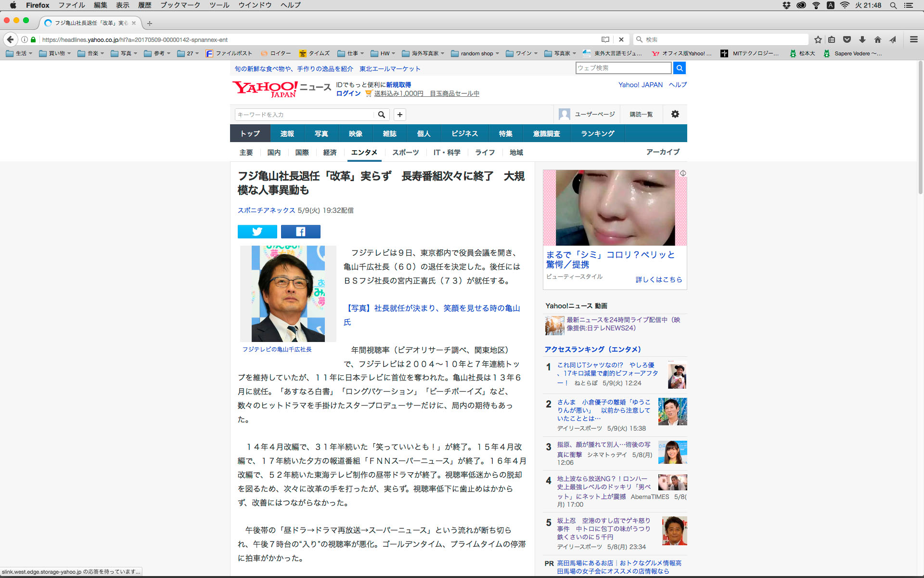924x578 pixels.
Task: Open the Pocket save icon
Action: point(847,39)
